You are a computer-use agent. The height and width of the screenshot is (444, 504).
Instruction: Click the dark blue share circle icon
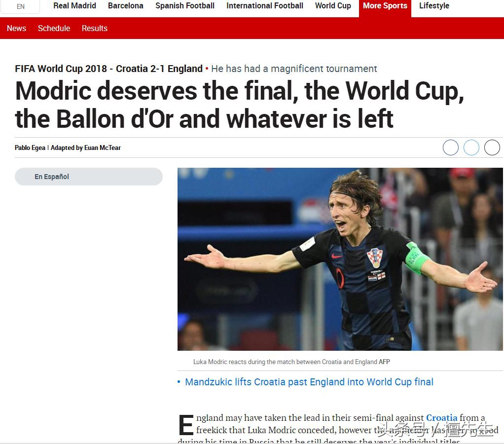[x=451, y=148]
